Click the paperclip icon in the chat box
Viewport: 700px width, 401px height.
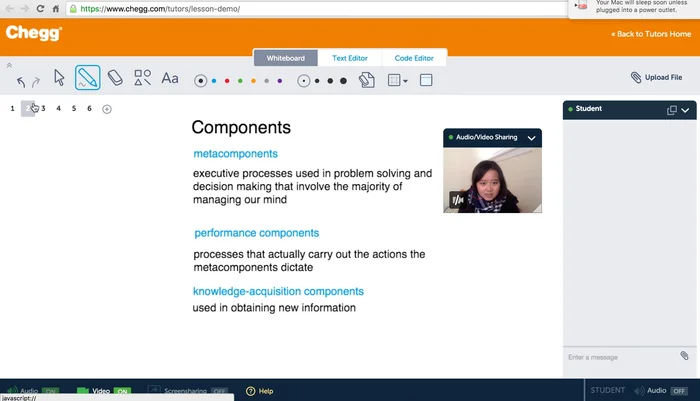pyautogui.click(x=684, y=356)
